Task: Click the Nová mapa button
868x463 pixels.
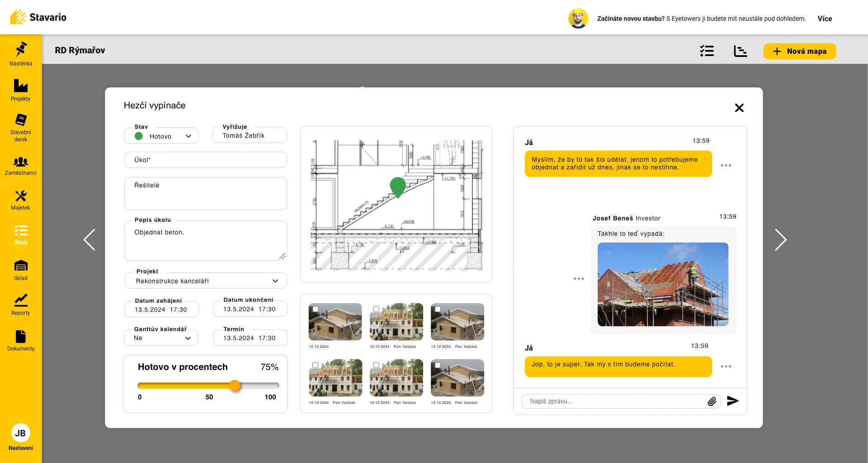Action: click(x=800, y=51)
